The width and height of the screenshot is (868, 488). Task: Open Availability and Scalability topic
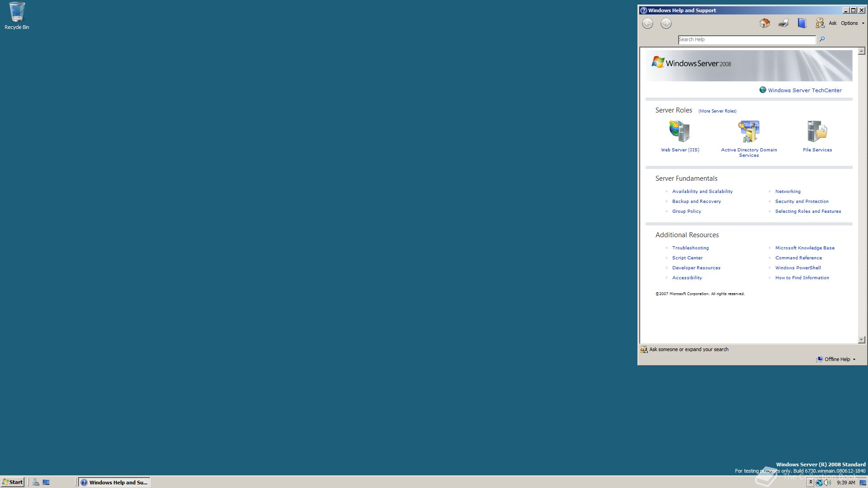tap(702, 192)
